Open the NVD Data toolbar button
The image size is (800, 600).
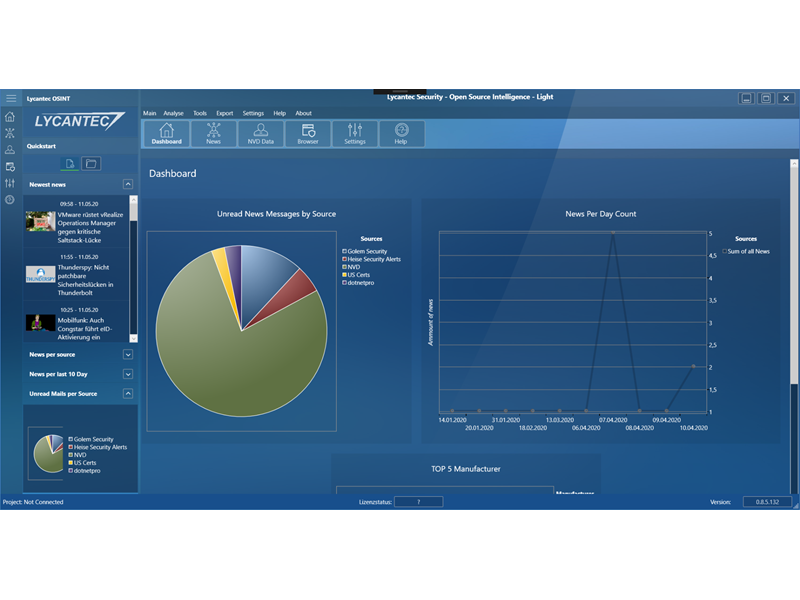[261, 134]
